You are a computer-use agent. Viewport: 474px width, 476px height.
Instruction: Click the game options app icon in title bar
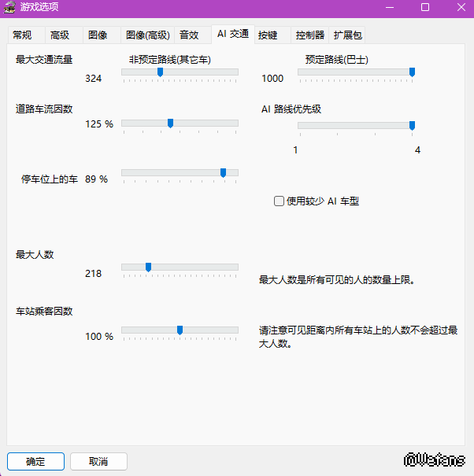pos(9,7)
